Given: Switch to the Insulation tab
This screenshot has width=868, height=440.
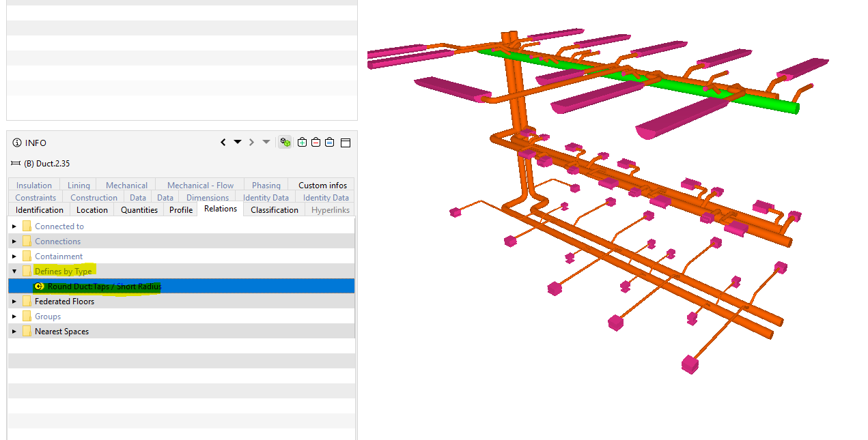Looking at the screenshot, I should pos(34,185).
